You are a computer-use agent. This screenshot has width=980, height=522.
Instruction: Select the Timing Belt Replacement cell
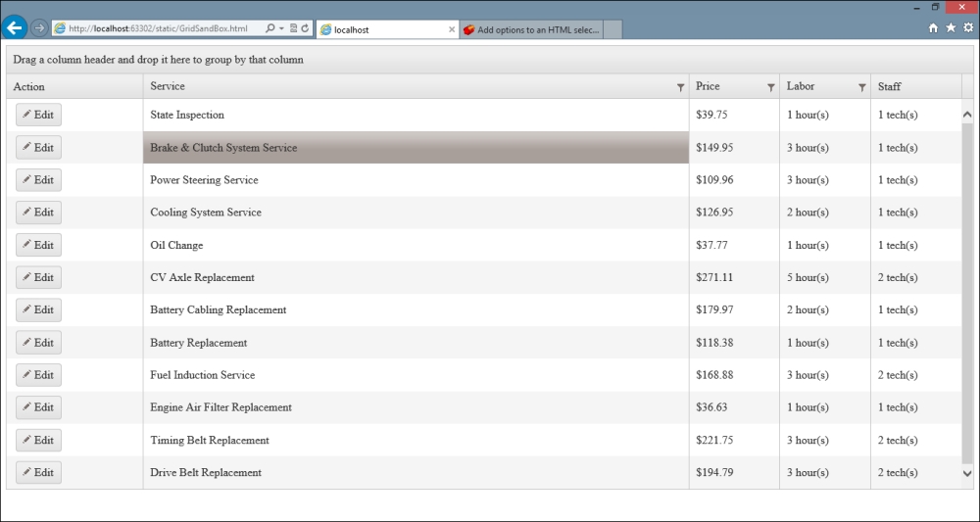(416, 440)
